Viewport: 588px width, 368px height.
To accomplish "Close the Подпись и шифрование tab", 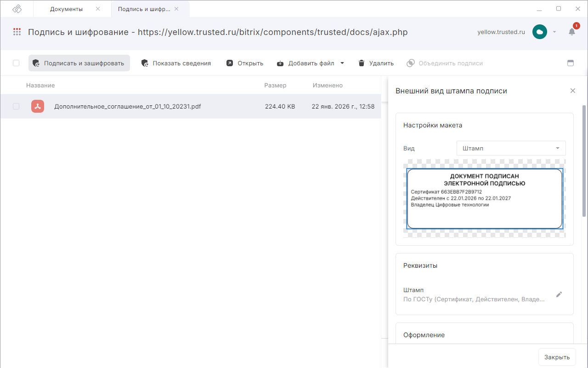I will click(x=176, y=9).
